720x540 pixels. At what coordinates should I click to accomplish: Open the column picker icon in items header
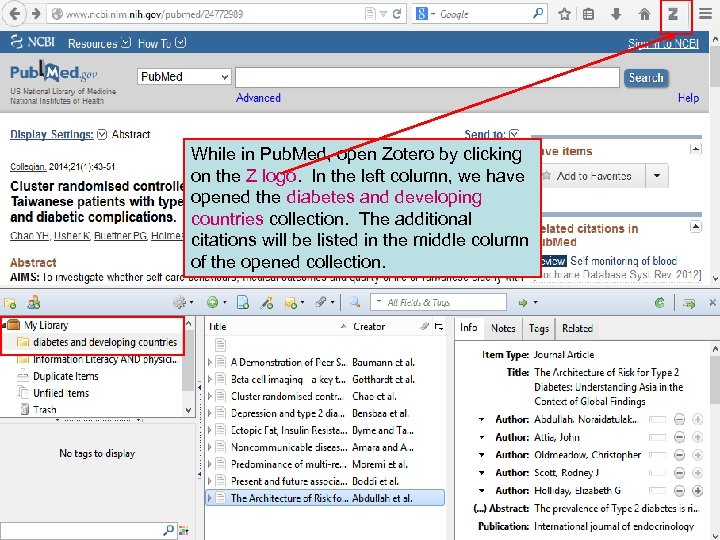pos(439,326)
